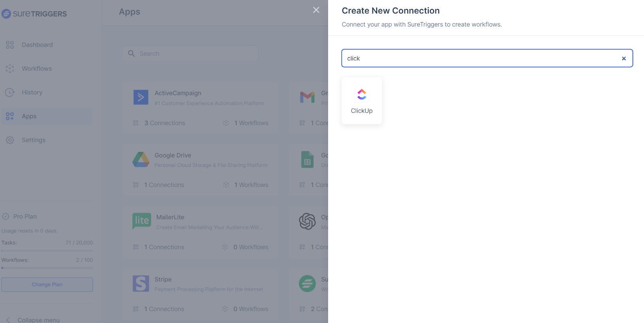
Task: Select Apps in the sidebar
Action: [47, 116]
